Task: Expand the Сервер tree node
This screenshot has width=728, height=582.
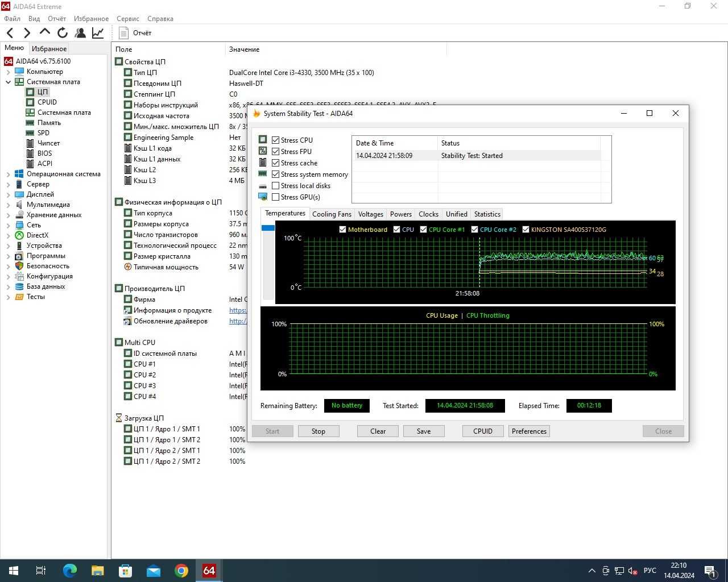Action: (x=8, y=185)
